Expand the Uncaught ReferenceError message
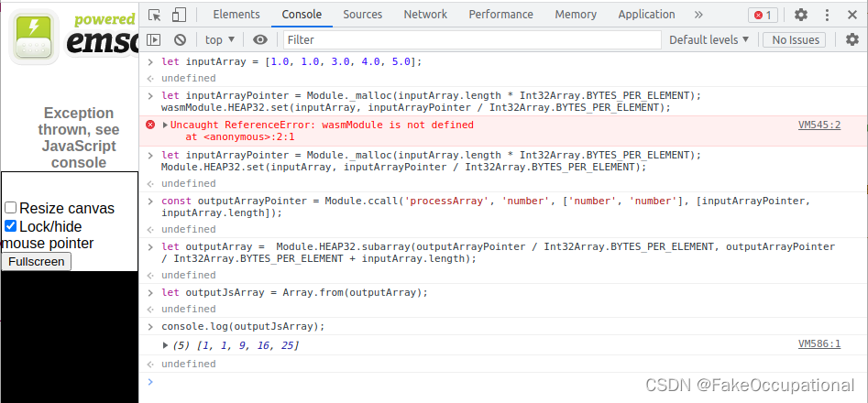868x403 pixels. pos(165,125)
